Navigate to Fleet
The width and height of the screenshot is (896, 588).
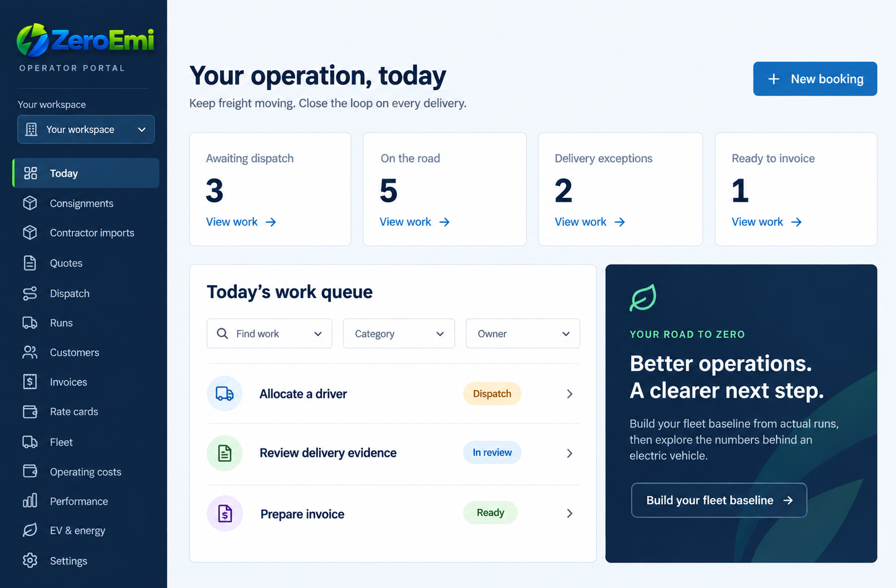pyautogui.click(x=86, y=442)
